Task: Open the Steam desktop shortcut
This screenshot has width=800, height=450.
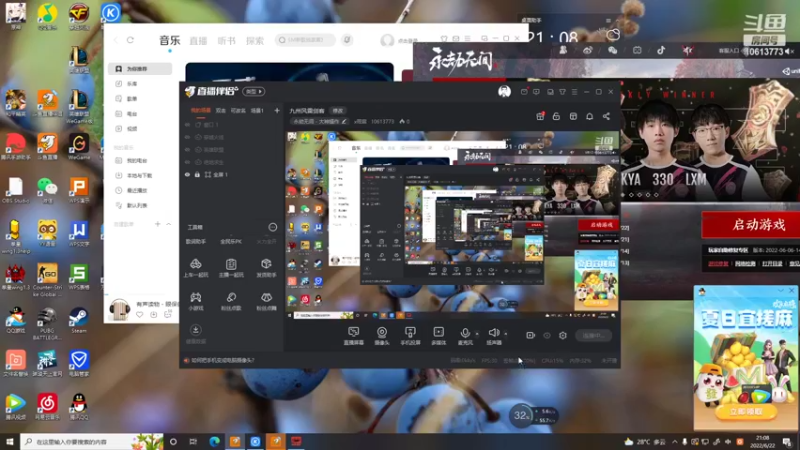Action: coord(79,320)
